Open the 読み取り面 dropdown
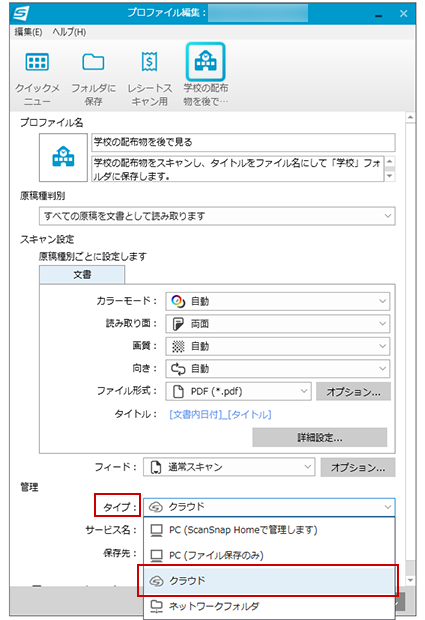The width and height of the screenshot is (425, 620). pos(278,323)
